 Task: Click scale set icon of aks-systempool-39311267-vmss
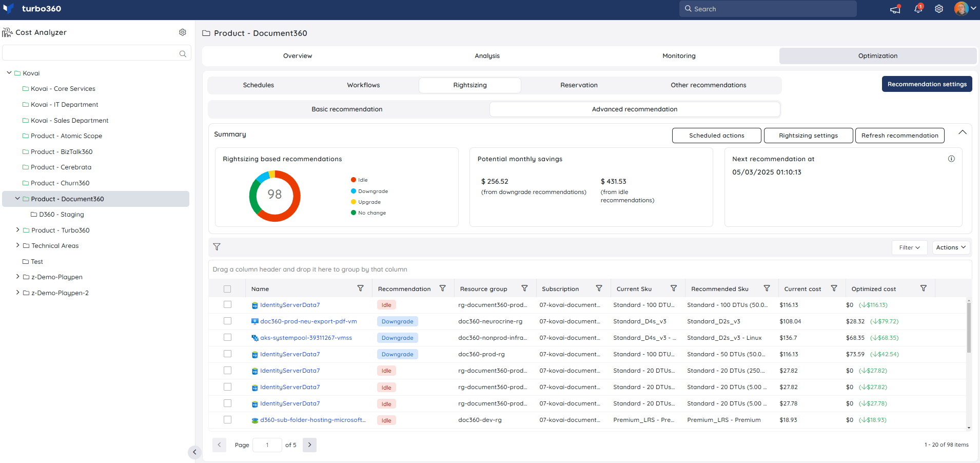254,338
